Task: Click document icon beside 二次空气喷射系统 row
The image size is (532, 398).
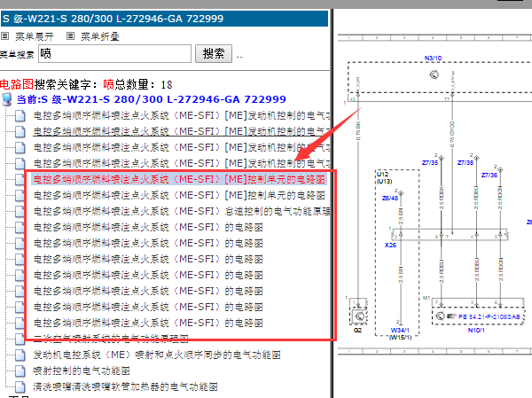Action: (20, 339)
